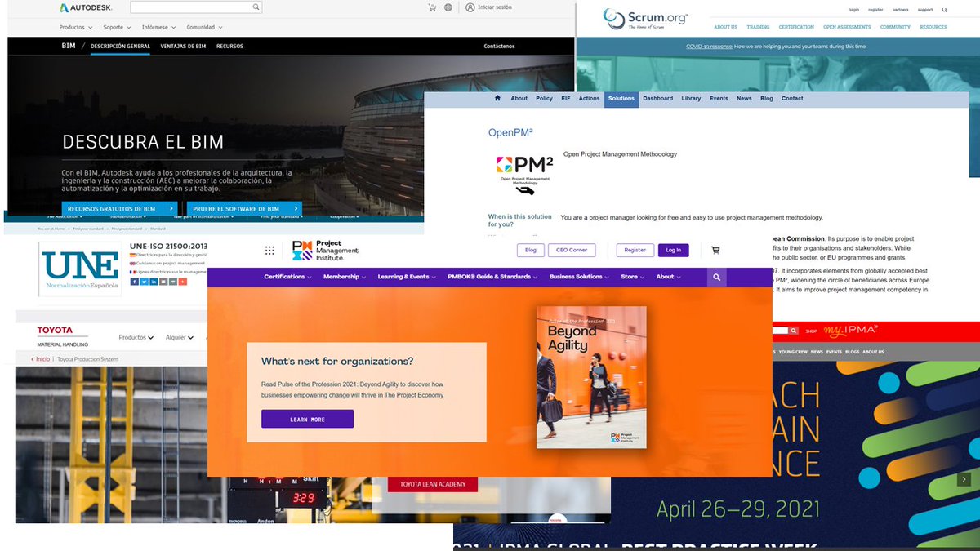Click Policy in the OpenPM² nav bar
This screenshot has height=551, width=980.
tap(544, 99)
